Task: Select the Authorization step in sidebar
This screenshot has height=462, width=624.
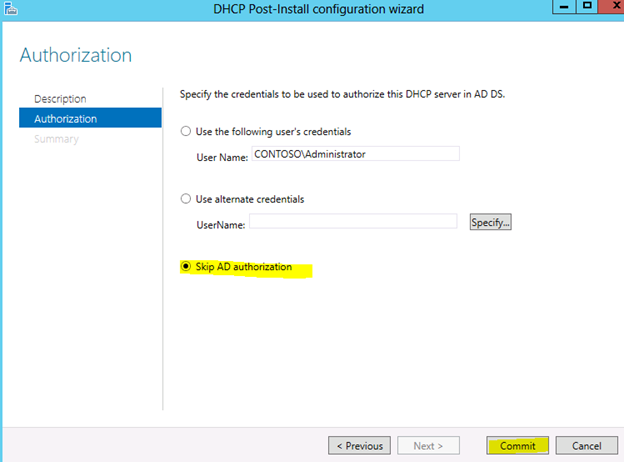Action: pyautogui.click(x=90, y=119)
